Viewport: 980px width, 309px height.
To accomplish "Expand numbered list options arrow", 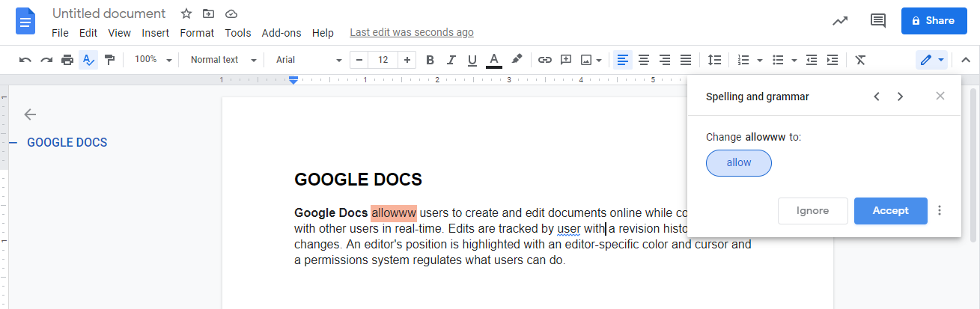I will pyautogui.click(x=759, y=60).
